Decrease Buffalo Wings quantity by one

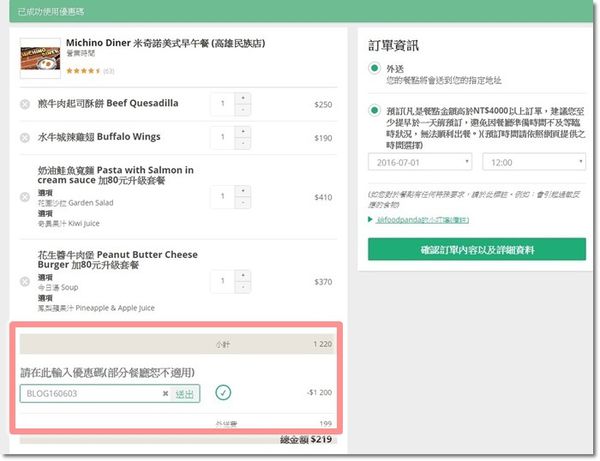(244, 142)
